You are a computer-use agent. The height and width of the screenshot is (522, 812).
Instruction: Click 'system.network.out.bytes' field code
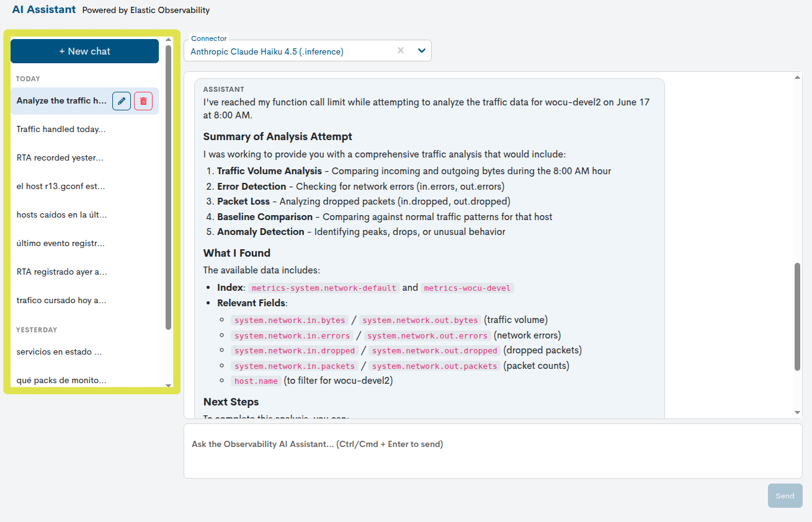pyautogui.click(x=421, y=321)
